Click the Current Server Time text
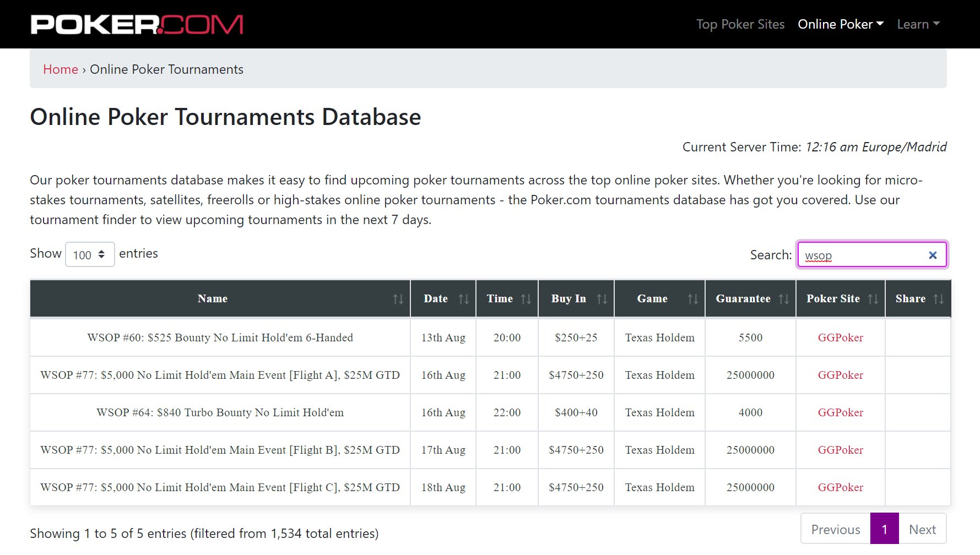 point(815,147)
